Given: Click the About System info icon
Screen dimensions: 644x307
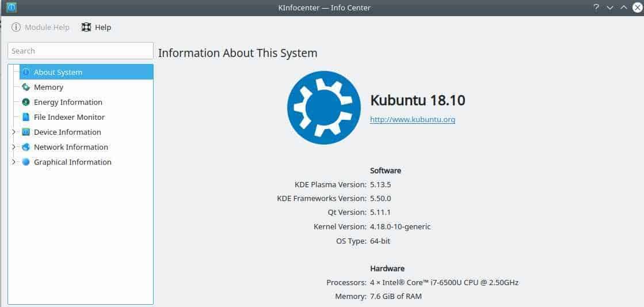Looking at the screenshot, I should click(26, 73).
